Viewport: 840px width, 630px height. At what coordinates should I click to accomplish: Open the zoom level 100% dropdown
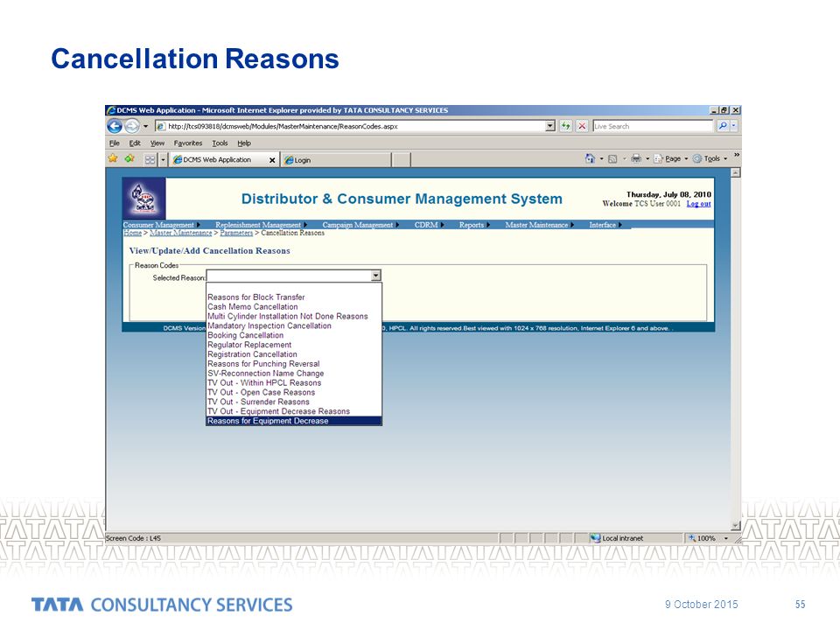(726, 538)
